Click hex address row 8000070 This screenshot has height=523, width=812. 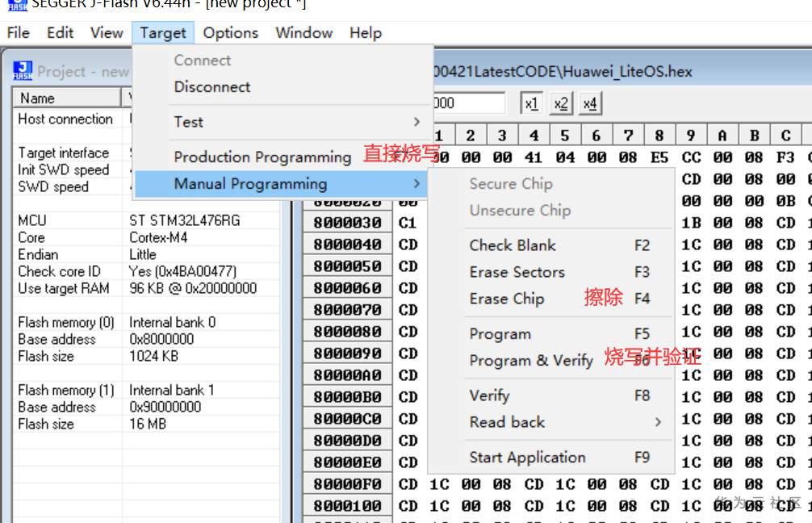[348, 310]
